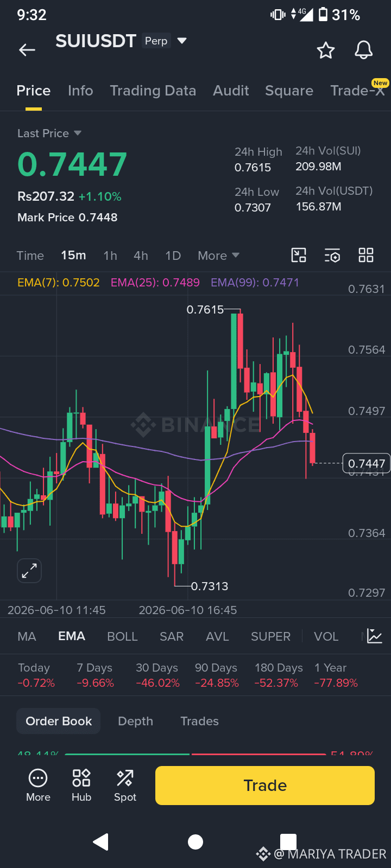Enable the BOLL indicator
This screenshot has height=868, width=391.
click(122, 636)
